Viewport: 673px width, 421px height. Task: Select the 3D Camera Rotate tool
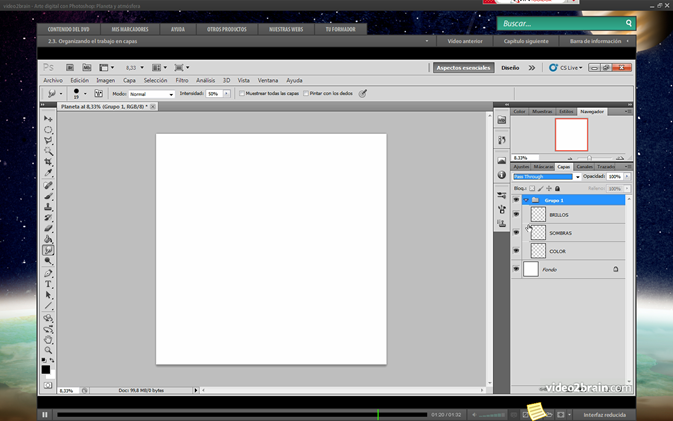point(48,329)
